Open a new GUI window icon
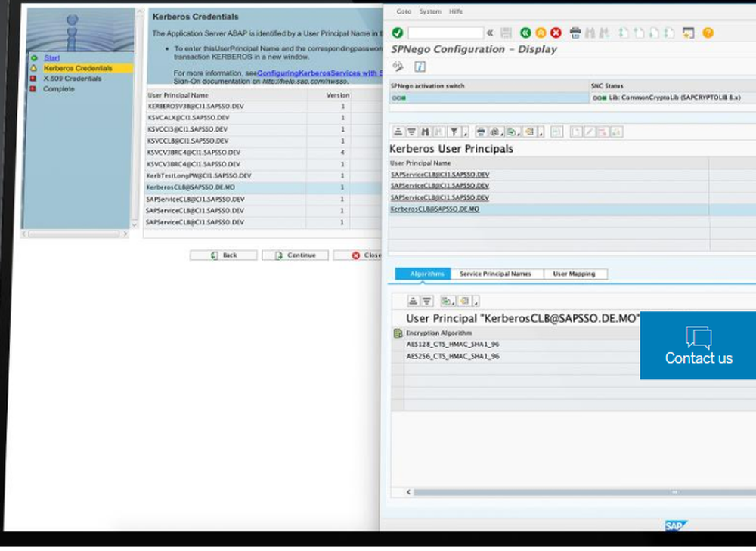 (688, 33)
